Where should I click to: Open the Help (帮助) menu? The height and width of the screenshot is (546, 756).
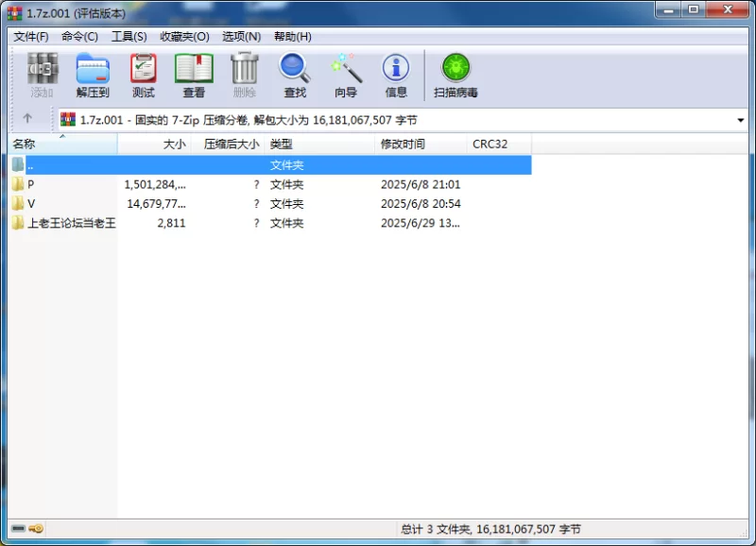pos(293,37)
